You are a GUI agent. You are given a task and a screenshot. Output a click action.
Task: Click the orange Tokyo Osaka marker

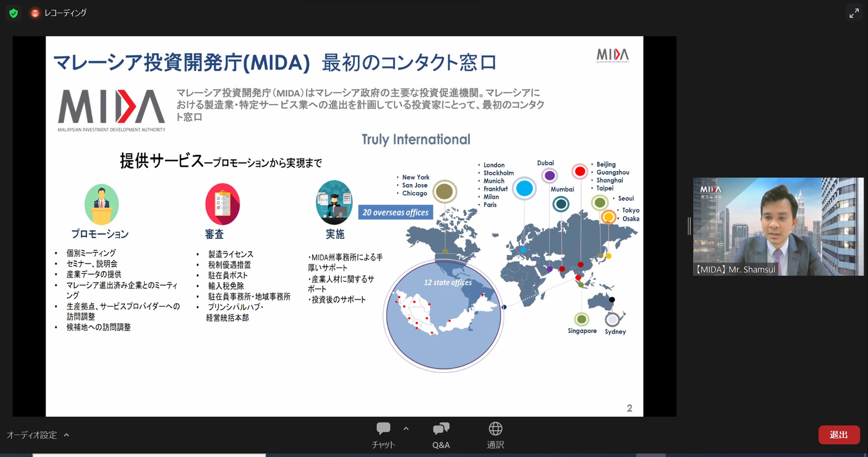(x=608, y=217)
